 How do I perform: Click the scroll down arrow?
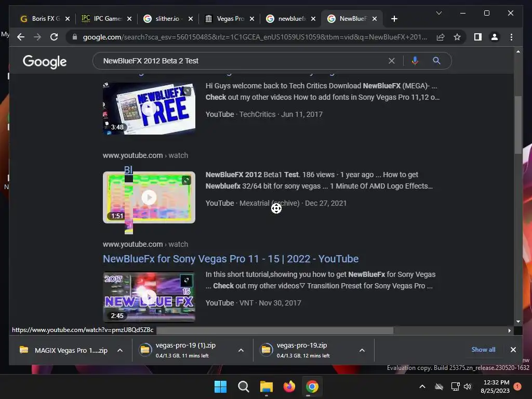click(x=518, y=321)
